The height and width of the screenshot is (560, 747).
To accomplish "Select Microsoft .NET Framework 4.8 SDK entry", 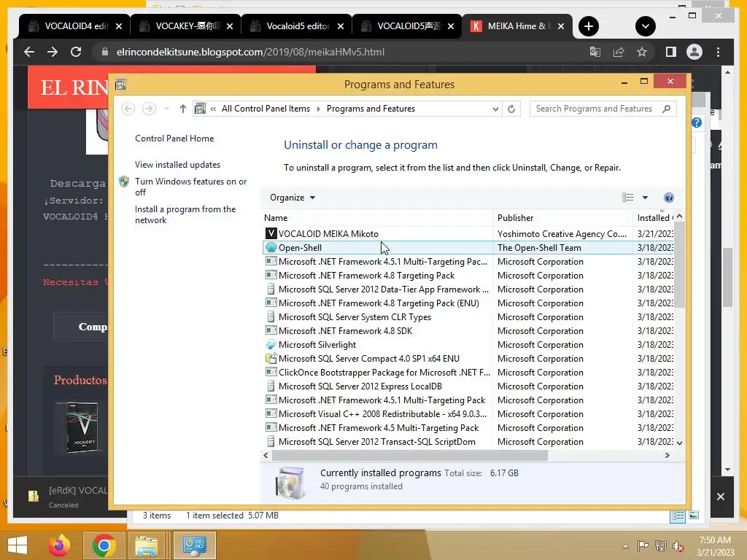I will [468, 330].
